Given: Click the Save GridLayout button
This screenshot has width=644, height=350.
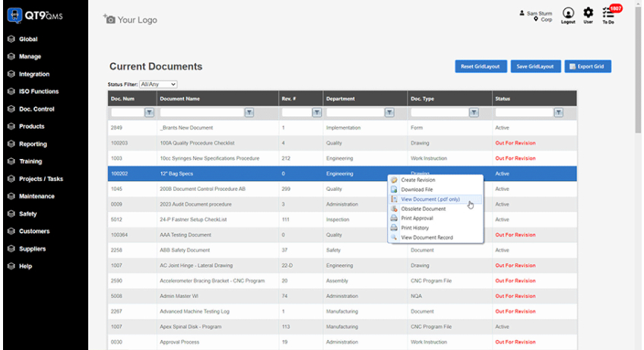Looking at the screenshot, I should 535,67.
